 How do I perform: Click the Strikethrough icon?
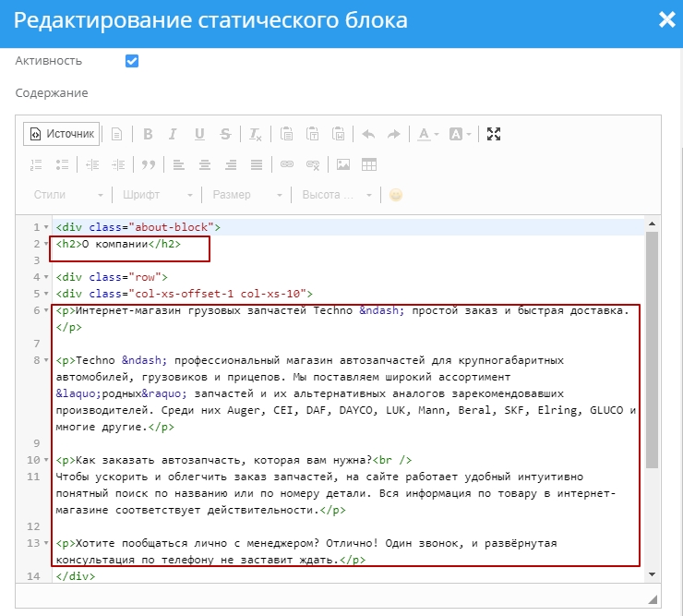point(225,134)
